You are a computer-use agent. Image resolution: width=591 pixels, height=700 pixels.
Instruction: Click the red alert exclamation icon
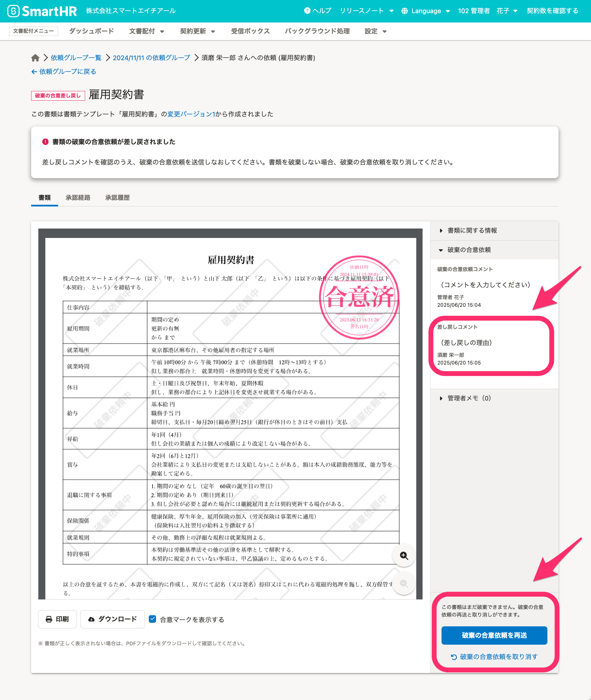pyautogui.click(x=45, y=142)
